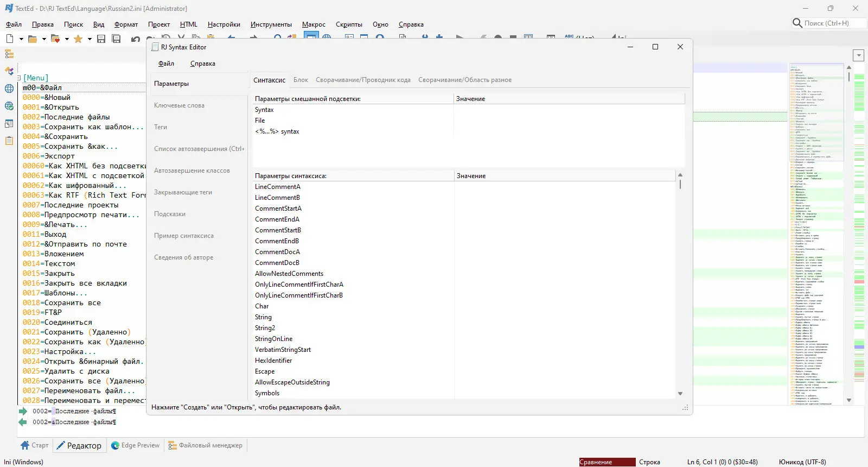
Task: Expand the Open folder dropdown arrow
Action: [44, 39]
